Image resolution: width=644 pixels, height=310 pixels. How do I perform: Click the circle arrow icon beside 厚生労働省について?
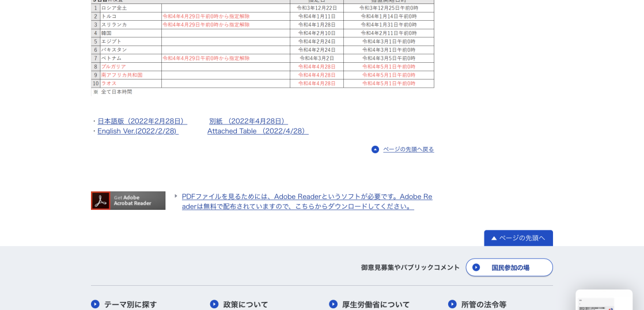coord(333,304)
